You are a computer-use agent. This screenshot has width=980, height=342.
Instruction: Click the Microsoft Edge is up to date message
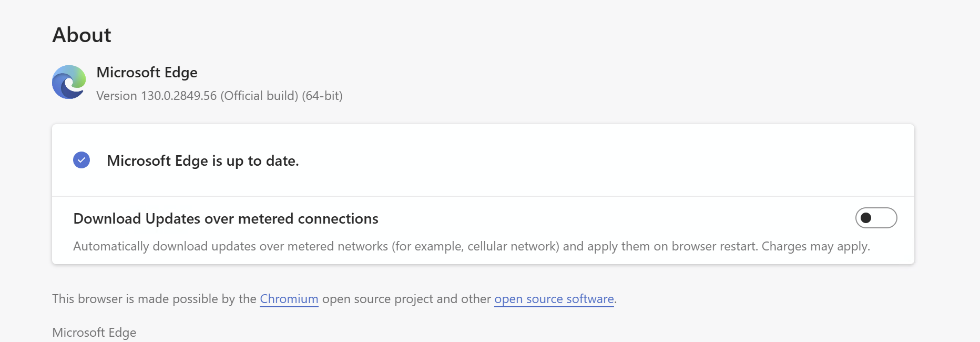(x=203, y=161)
